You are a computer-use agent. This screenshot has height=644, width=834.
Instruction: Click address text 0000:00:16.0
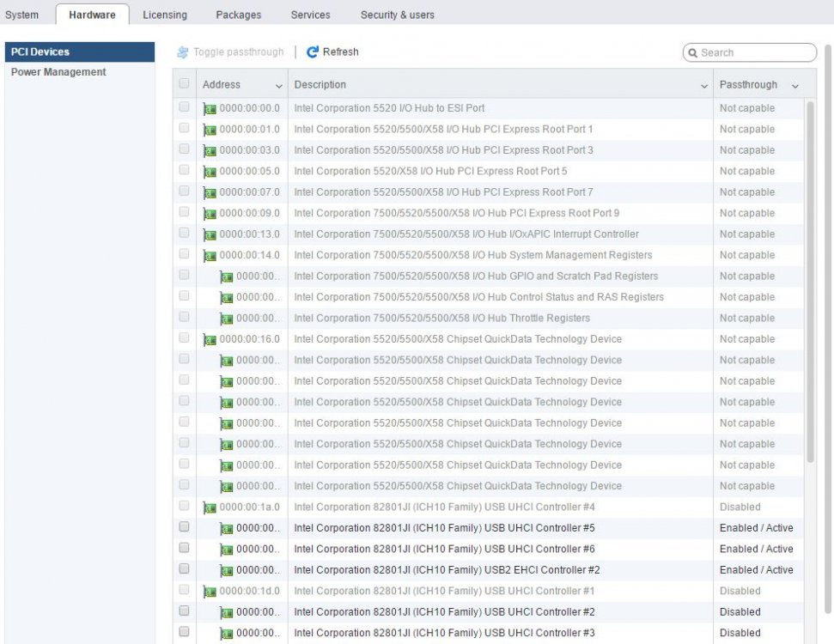pyautogui.click(x=249, y=339)
